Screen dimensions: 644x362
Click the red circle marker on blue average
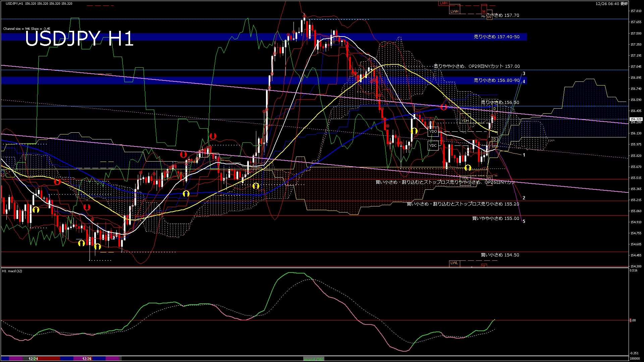point(444,107)
